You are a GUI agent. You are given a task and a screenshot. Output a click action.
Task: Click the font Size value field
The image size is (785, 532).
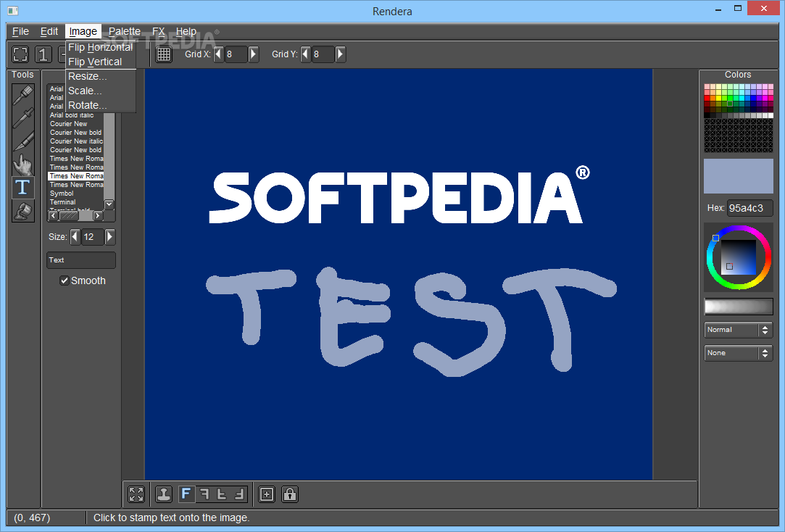93,237
